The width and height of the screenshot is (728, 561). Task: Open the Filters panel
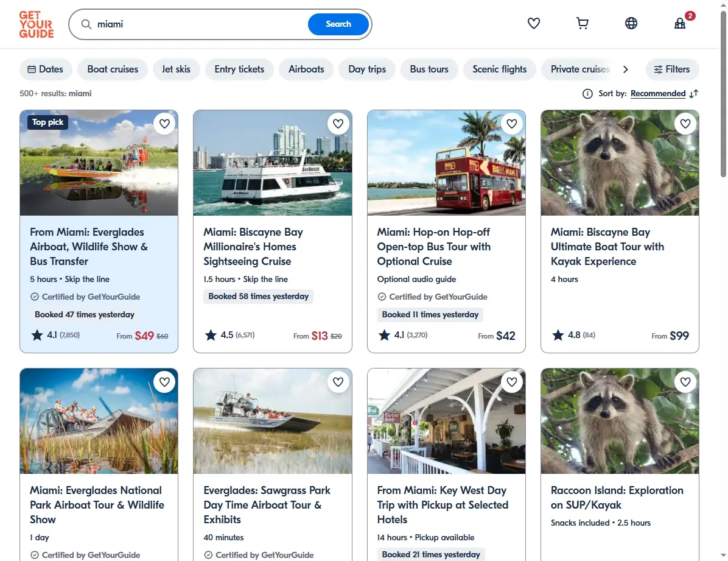[x=672, y=69]
